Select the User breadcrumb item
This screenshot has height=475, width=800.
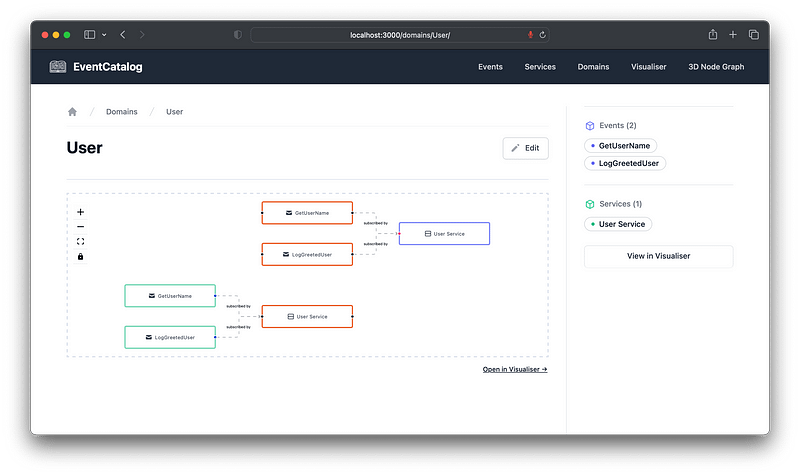point(174,112)
